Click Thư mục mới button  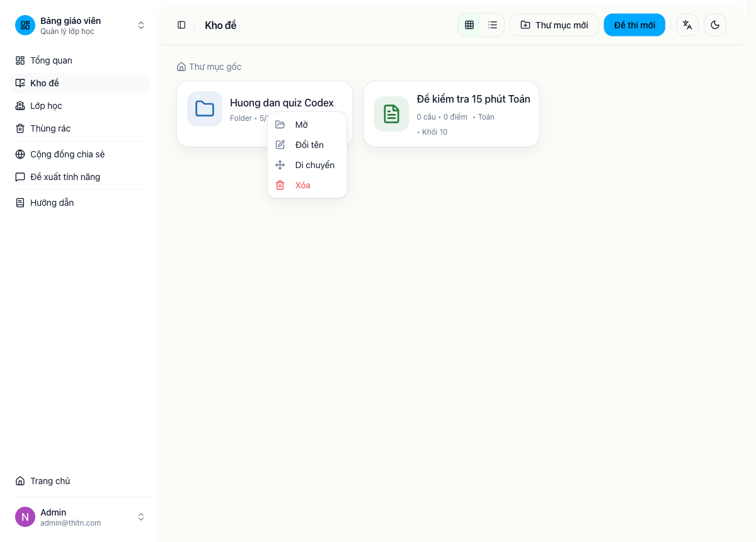(x=554, y=25)
